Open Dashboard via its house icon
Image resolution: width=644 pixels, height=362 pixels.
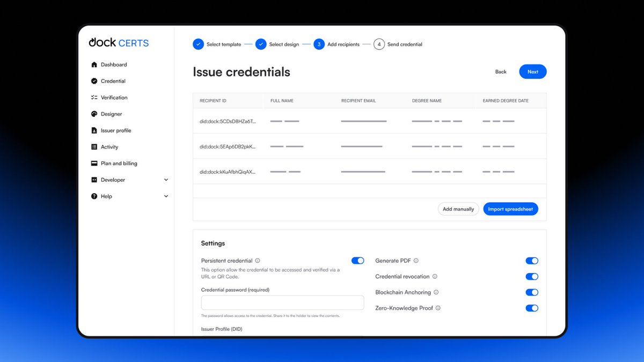coord(94,64)
